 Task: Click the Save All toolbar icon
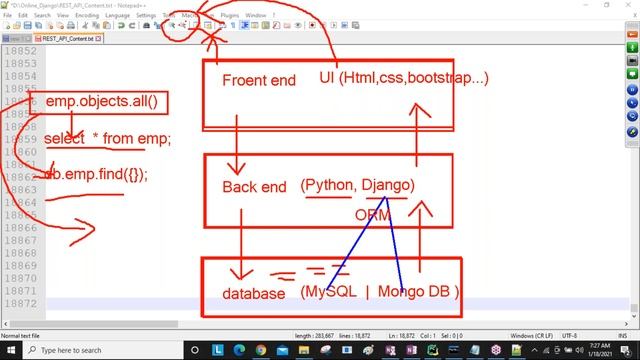pos(38,25)
